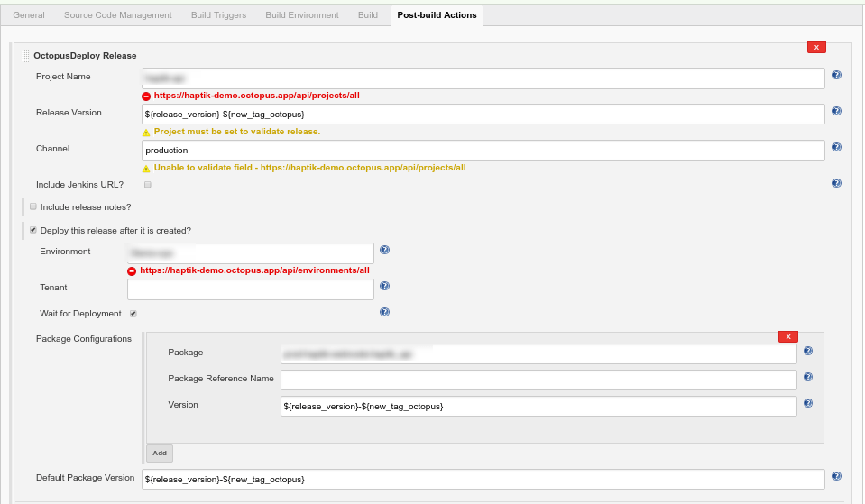Uncheck Deploy this release after it is created
The height and width of the screenshot is (504, 865).
pyautogui.click(x=33, y=230)
